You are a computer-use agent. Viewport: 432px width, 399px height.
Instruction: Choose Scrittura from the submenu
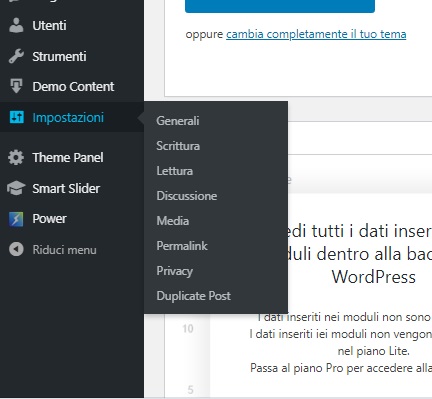[x=178, y=146]
